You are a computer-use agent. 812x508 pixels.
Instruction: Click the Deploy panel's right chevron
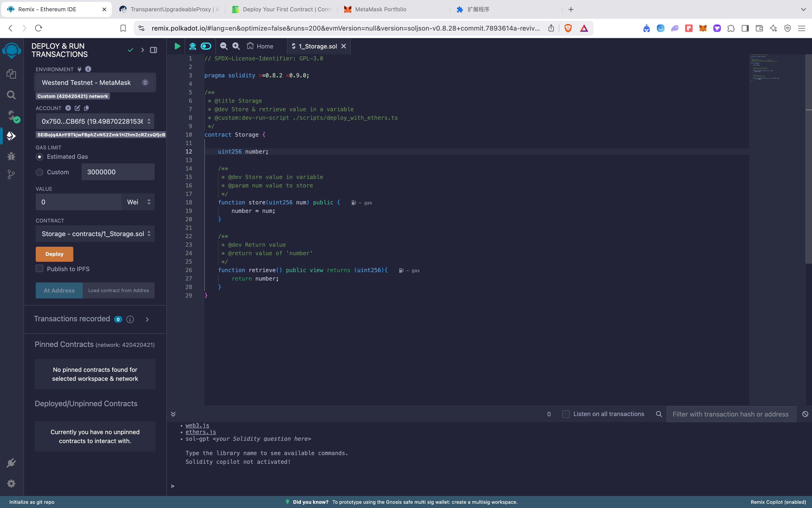point(143,50)
